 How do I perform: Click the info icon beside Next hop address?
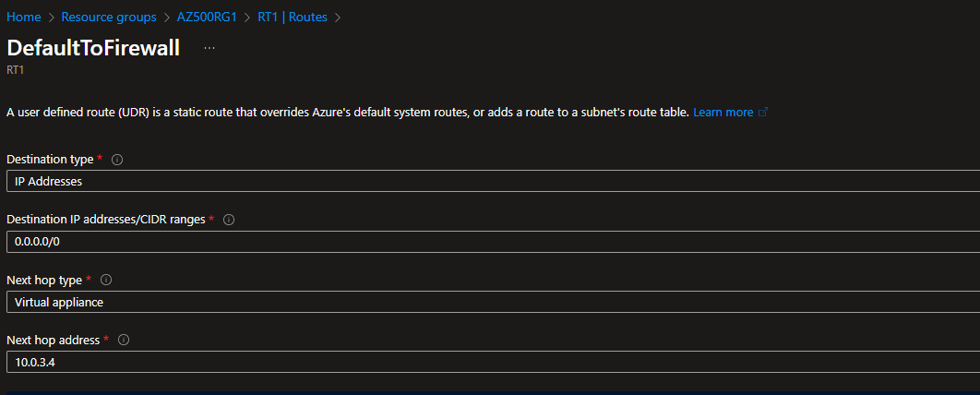[124, 340]
